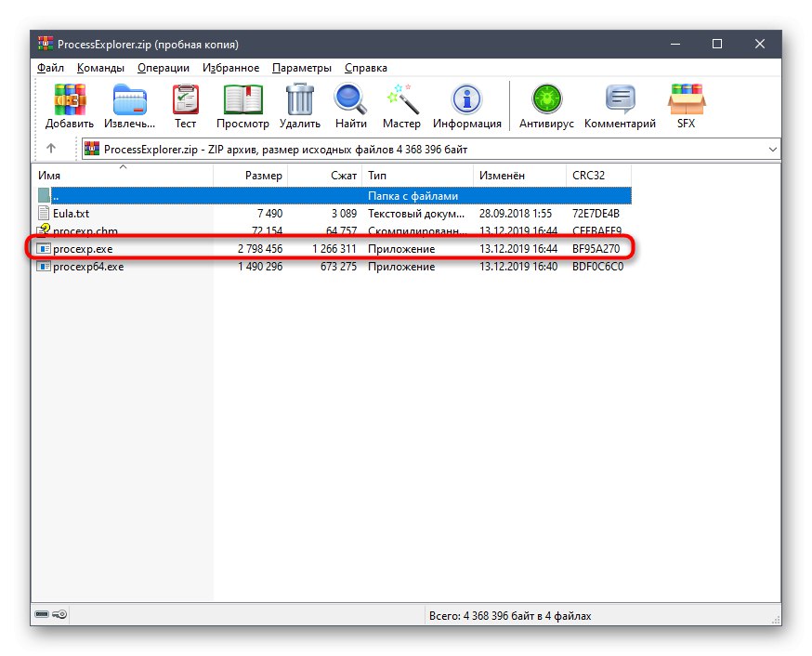Sort by the Тип column header
This screenshot has height=656, width=812.
(417, 175)
